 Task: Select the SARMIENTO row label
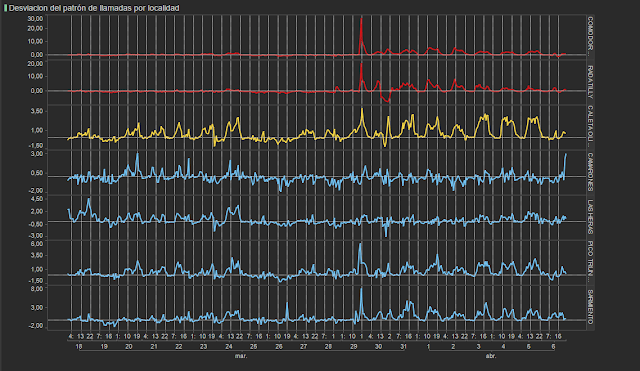pos(590,307)
